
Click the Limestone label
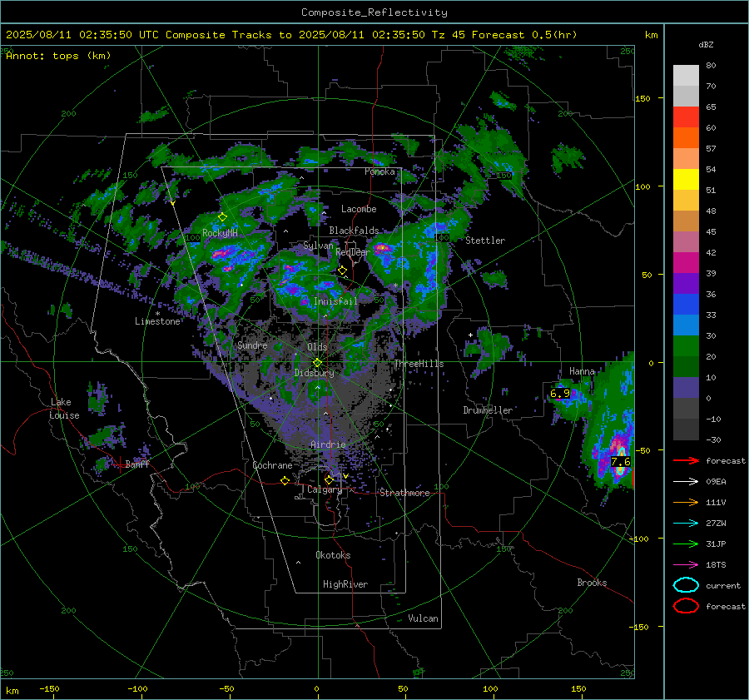click(x=157, y=321)
